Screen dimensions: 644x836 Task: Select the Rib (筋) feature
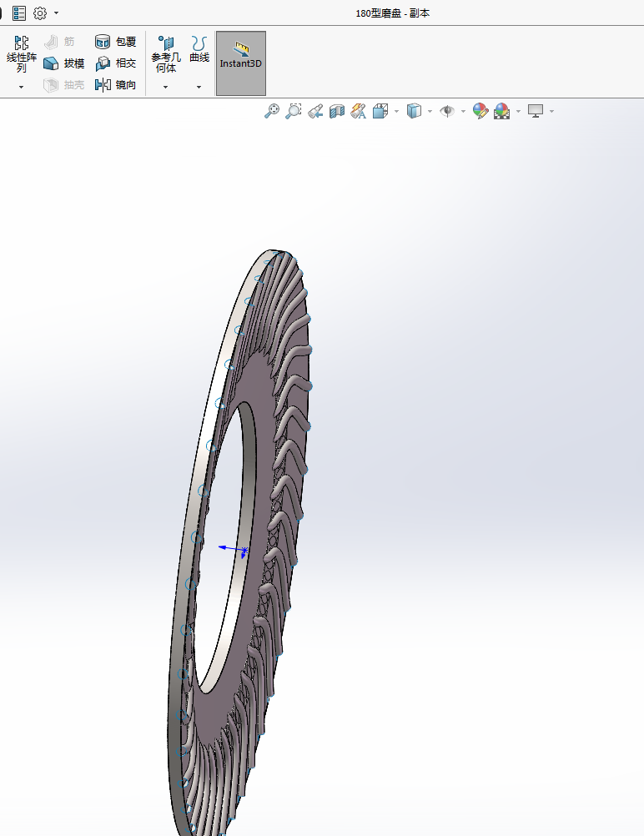click(59, 42)
